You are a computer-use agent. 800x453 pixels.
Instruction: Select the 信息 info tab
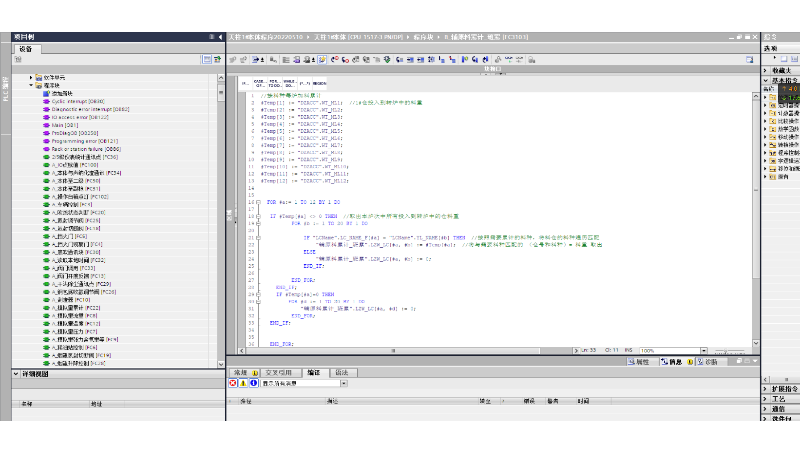[x=677, y=362]
